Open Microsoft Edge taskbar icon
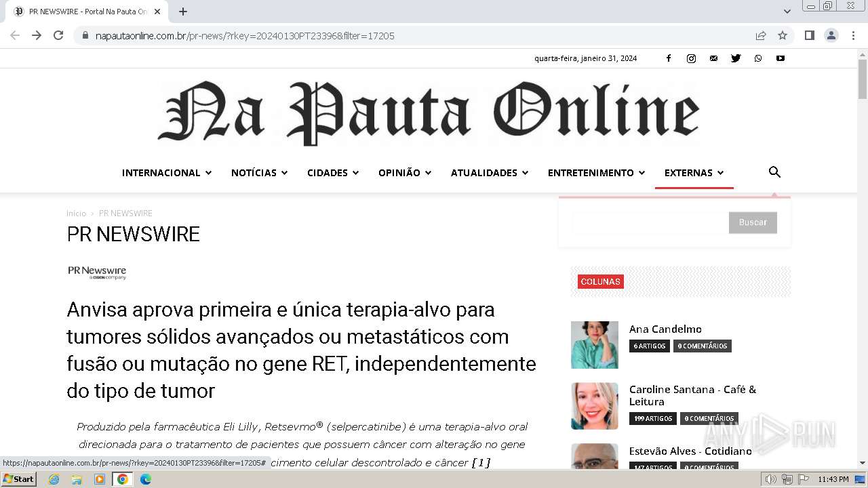Image resolution: width=868 pixels, height=488 pixels. coord(145,479)
